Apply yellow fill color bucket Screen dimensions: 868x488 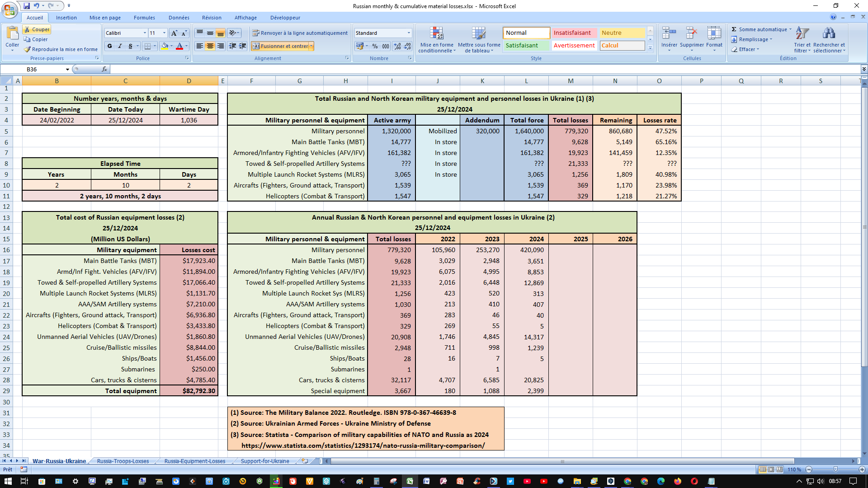[x=165, y=46]
